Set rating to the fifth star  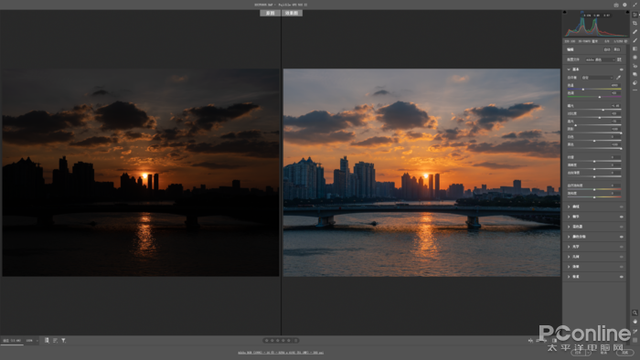[x=289, y=340]
